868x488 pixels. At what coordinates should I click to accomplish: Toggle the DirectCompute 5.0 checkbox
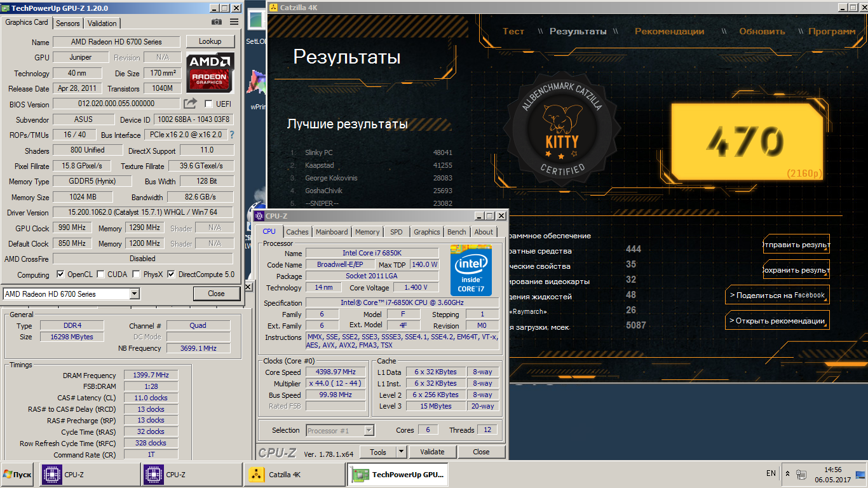(x=172, y=274)
